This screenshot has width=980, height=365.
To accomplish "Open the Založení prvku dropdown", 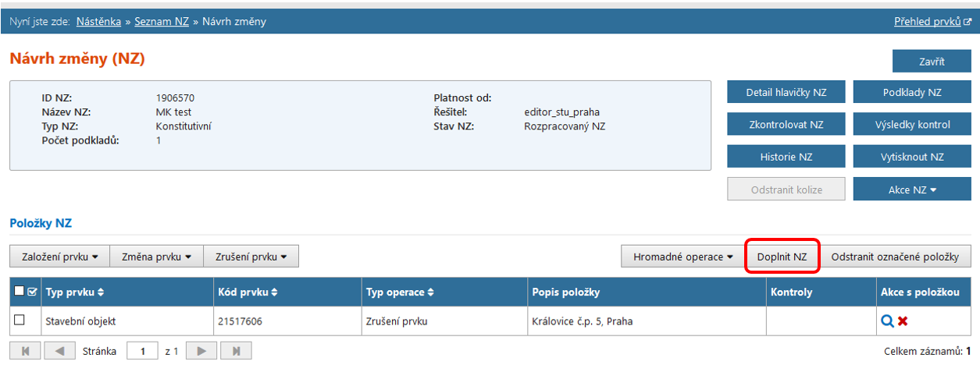I will point(59,256).
